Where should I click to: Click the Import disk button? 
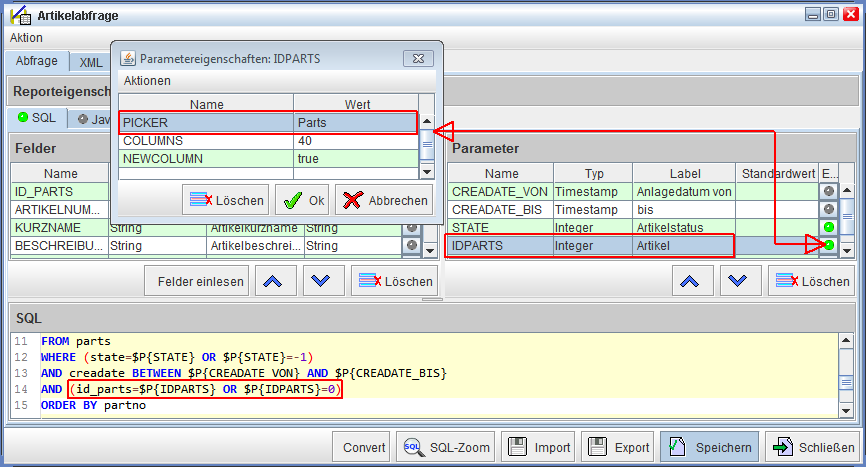click(538, 447)
